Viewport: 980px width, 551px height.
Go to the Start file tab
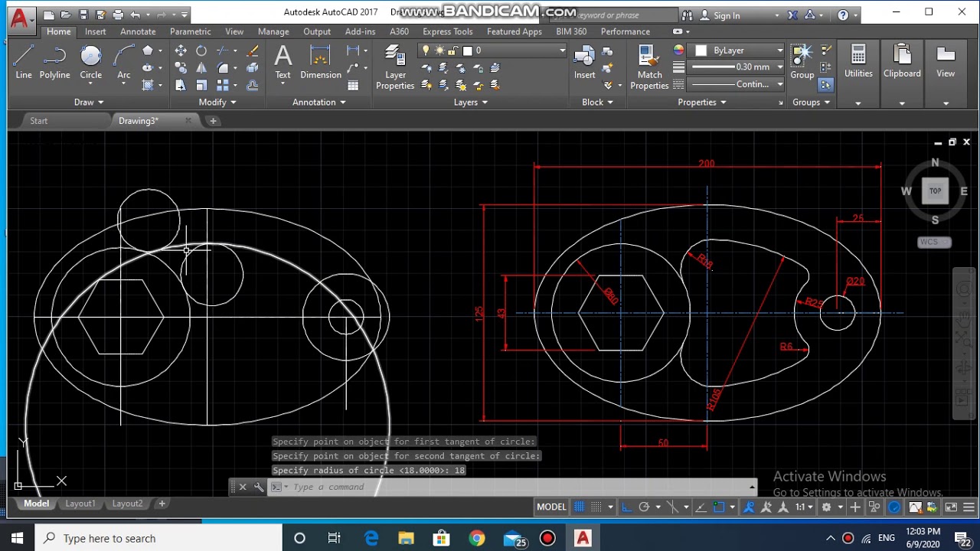(x=38, y=121)
